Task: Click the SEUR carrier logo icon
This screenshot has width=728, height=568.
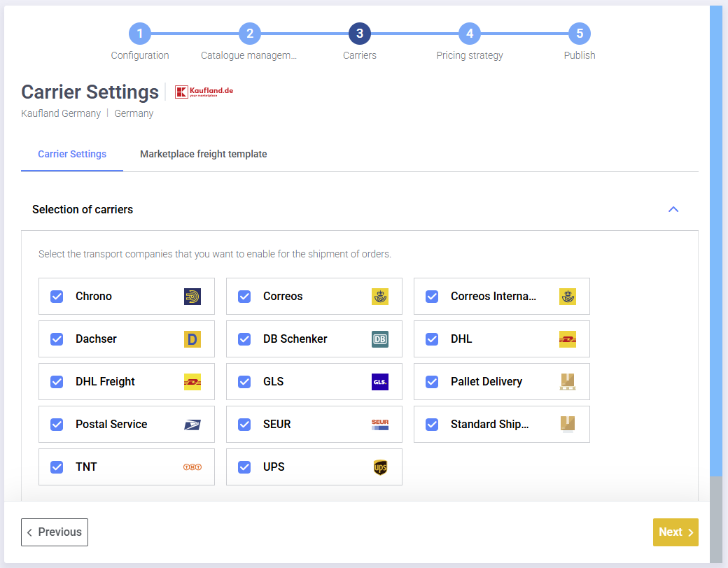Action: [x=379, y=425]
